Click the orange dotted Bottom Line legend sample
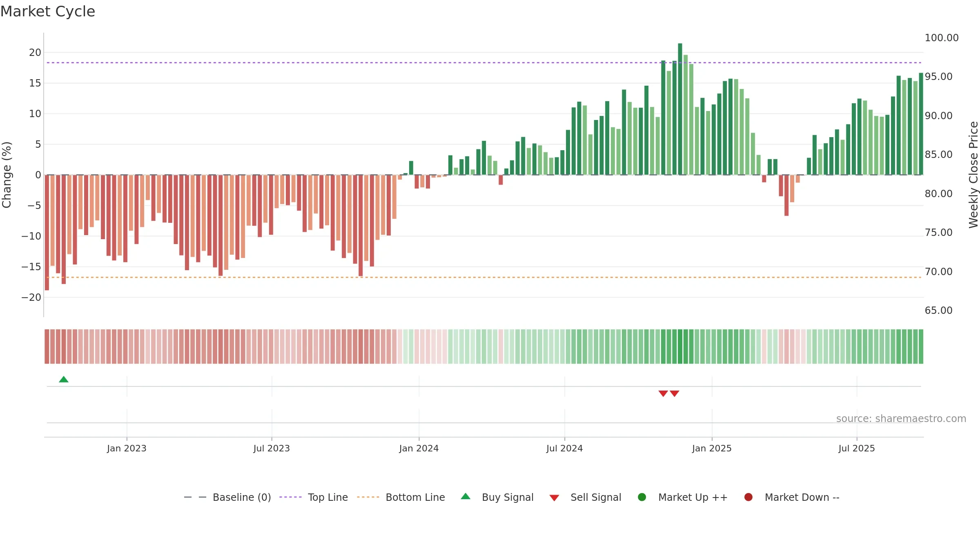Viewport: 980px width, 551px height. [x=368, y=497]
